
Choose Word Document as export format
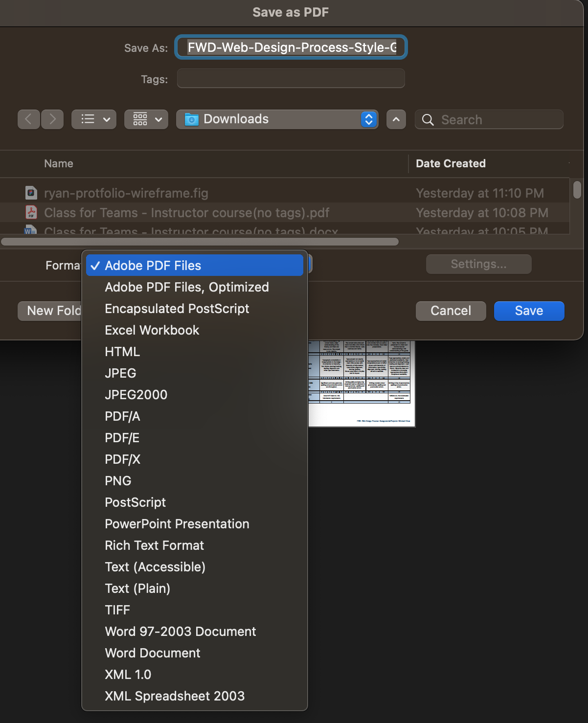[152, 653]
